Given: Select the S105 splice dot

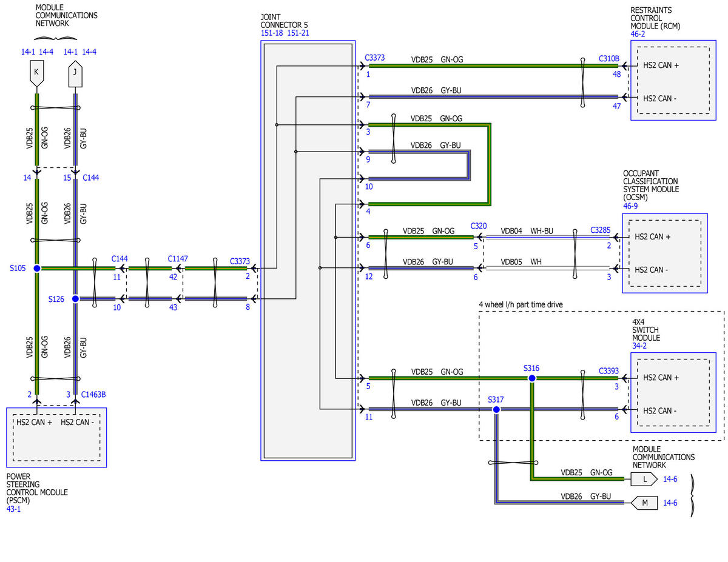Looking at the screenshot, I should click(37, 268).
